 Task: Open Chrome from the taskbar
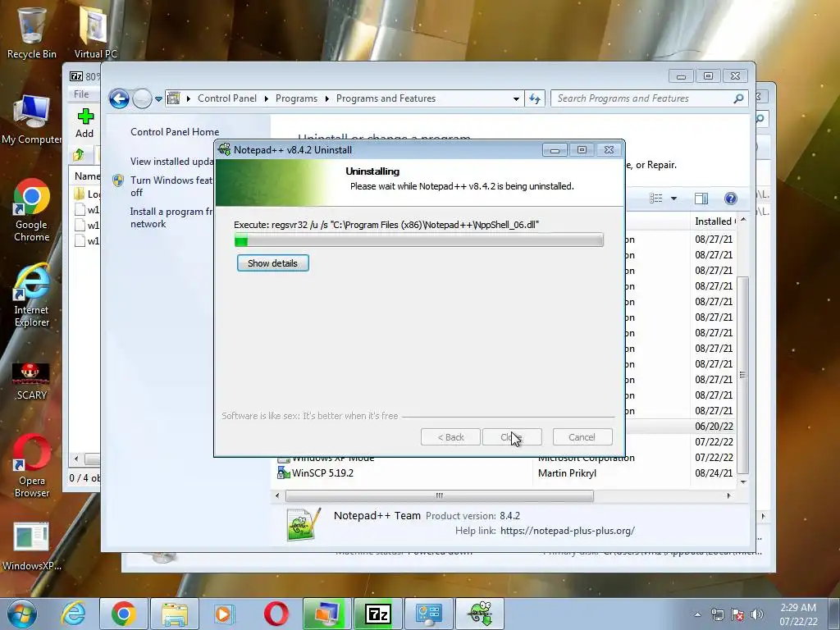tap(124, 614)
